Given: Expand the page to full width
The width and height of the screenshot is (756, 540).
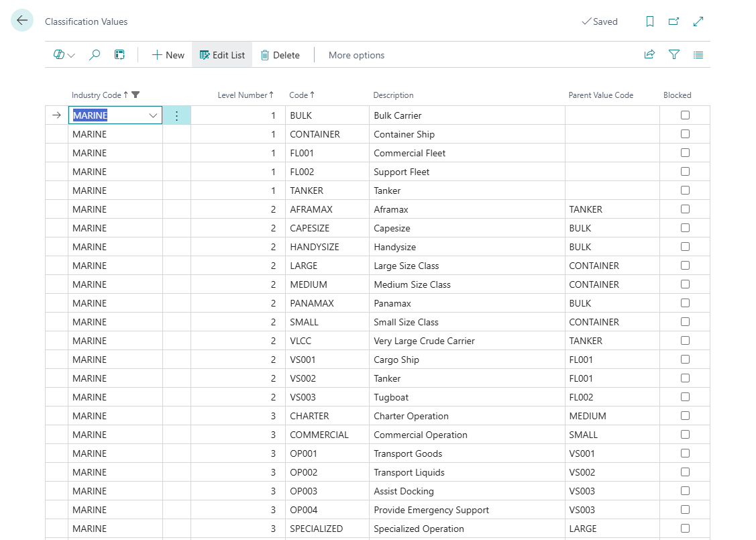Looking at the screenshot, I should coord(698,21).
